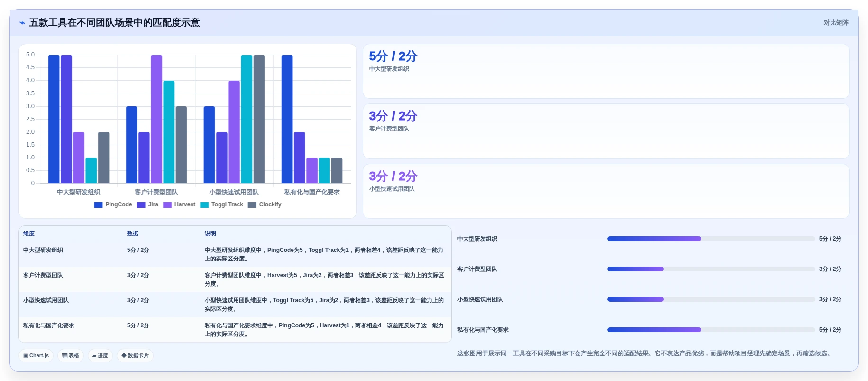
Task: Click the 进度 chip
Action: (100, 355)
